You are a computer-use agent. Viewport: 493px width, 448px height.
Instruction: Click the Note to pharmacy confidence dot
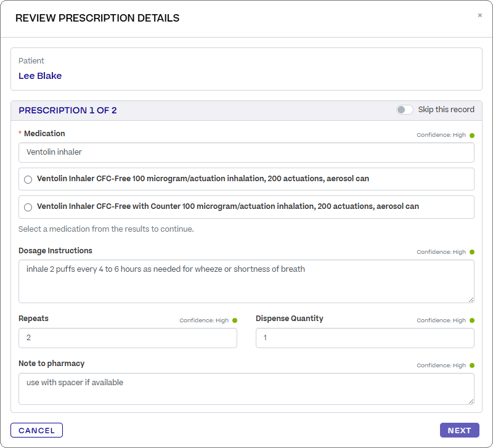click(x=472, y=365)
